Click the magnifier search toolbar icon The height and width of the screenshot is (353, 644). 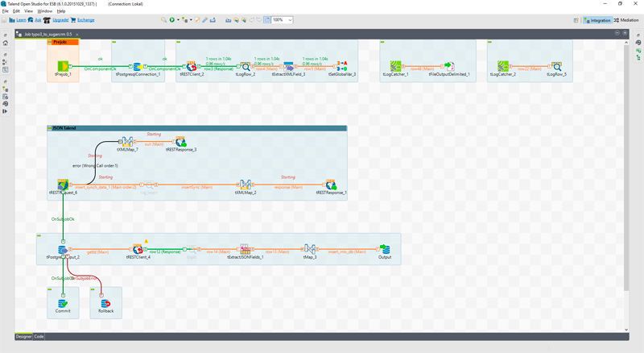point(163,20)
